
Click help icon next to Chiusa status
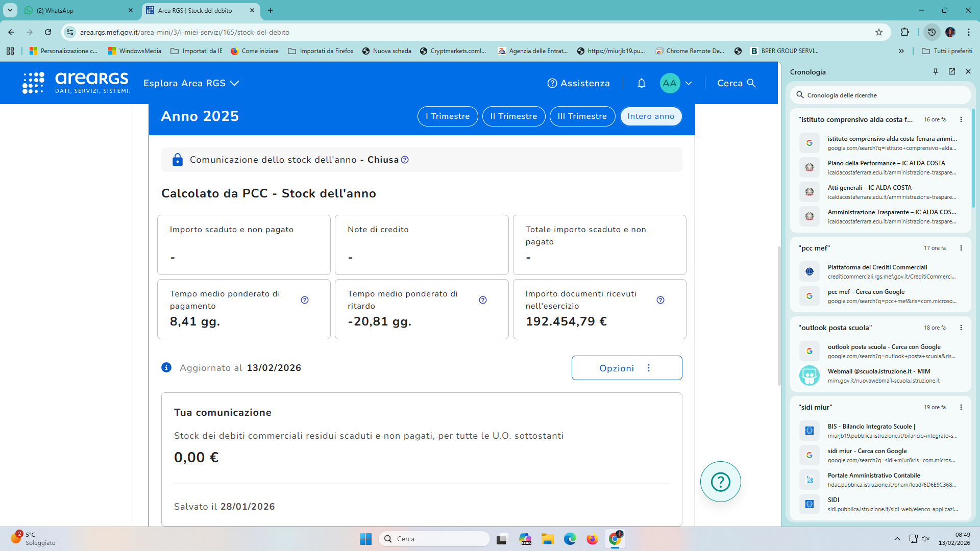coord(405,160)
